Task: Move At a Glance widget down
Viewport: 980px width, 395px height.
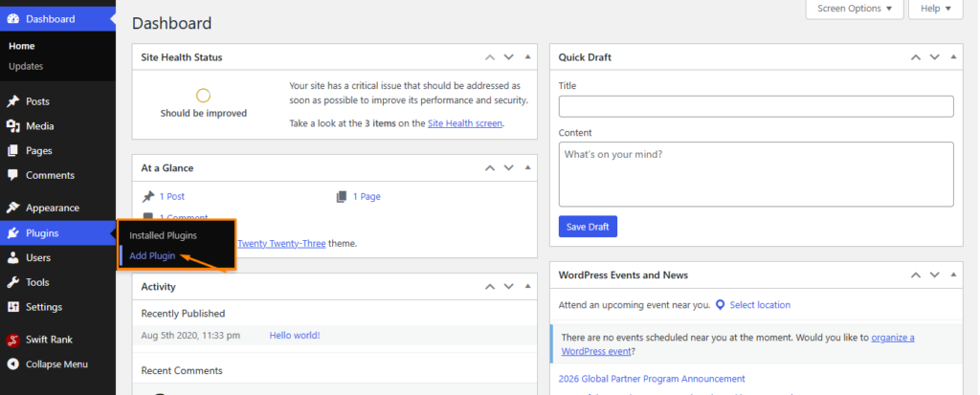Action: click(x=509, y=168)
